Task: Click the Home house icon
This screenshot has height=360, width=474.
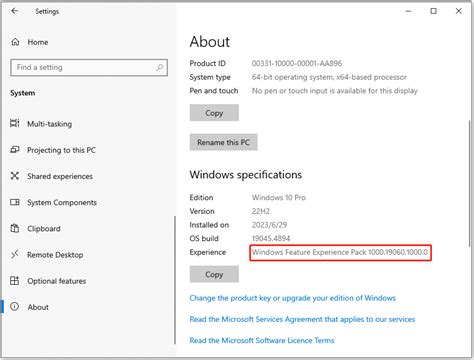Action: point(15,42)
